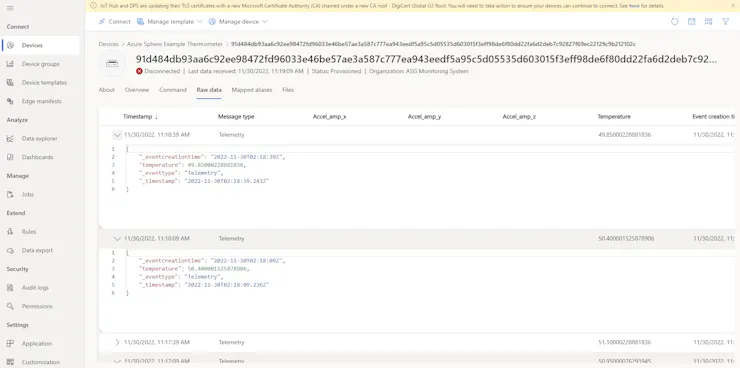740x368 pixels.
Task: Switch to the Command tab
Action: click(173, 90)
